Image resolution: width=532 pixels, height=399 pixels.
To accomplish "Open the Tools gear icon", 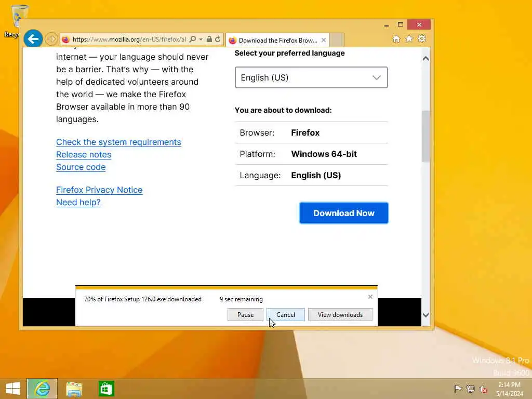I will 422,38.
